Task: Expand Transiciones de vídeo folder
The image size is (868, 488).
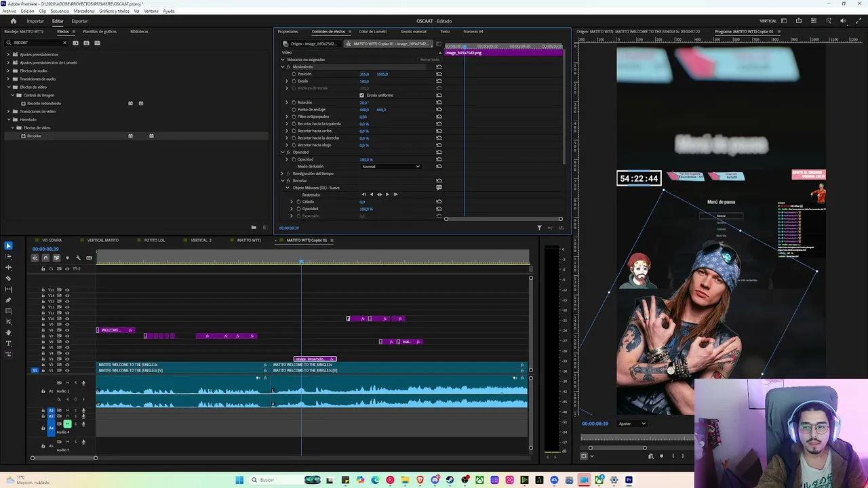Action: pos(8,111)
